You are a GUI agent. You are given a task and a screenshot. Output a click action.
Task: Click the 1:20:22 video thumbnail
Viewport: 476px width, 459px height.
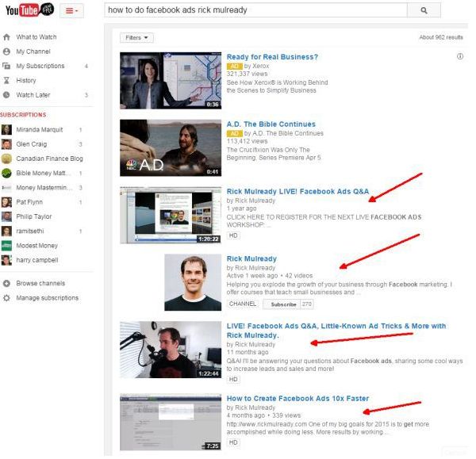(171, 215)
